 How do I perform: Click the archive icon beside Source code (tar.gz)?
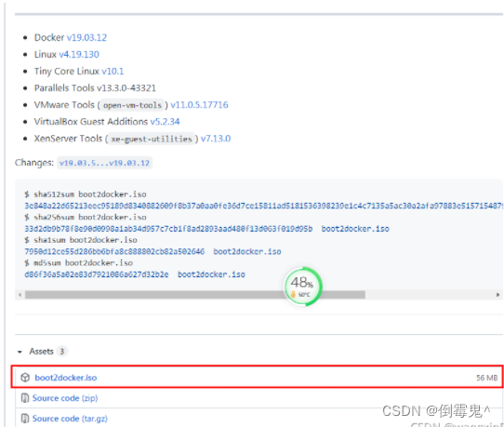tap(25, 419)
